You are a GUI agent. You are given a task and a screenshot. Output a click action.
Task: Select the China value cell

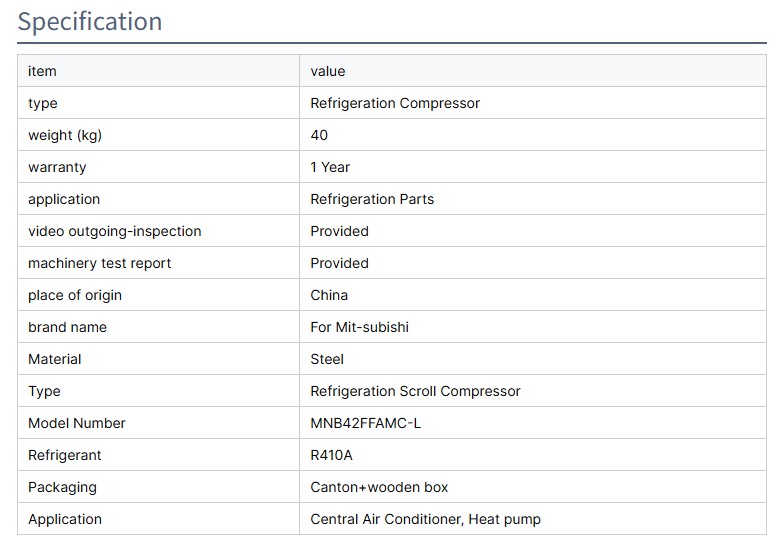click(x=329, y=295)
